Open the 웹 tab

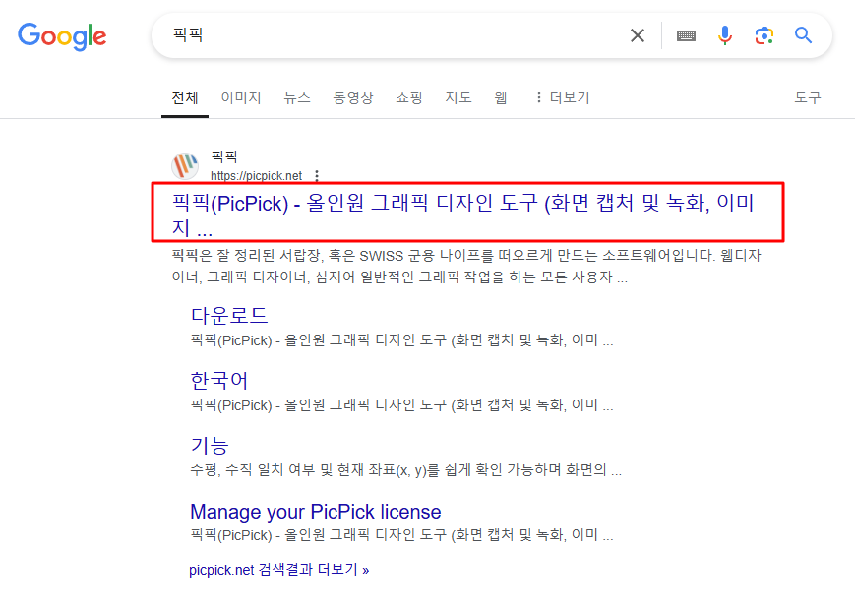tap(501, 98)
